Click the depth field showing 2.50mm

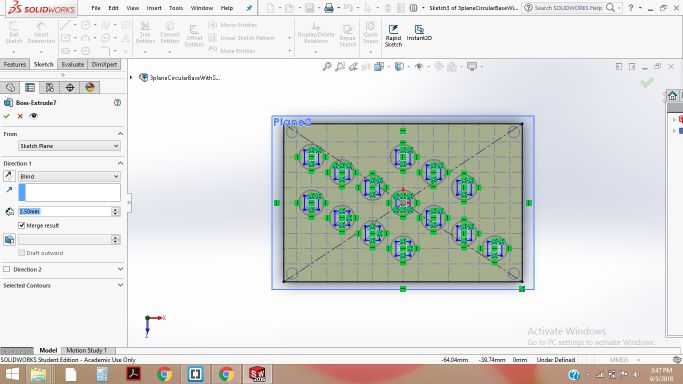point(64,211)
